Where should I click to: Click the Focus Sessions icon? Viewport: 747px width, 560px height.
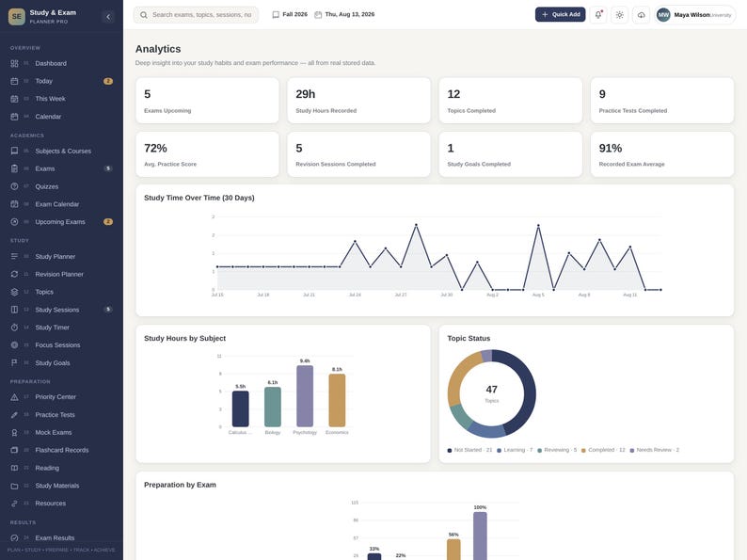14,345
